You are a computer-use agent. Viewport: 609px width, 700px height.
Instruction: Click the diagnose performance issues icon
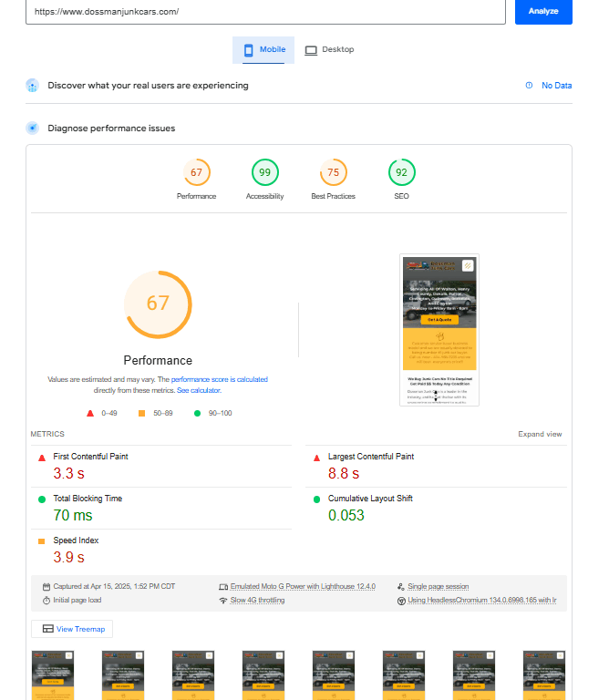point(33,129)
